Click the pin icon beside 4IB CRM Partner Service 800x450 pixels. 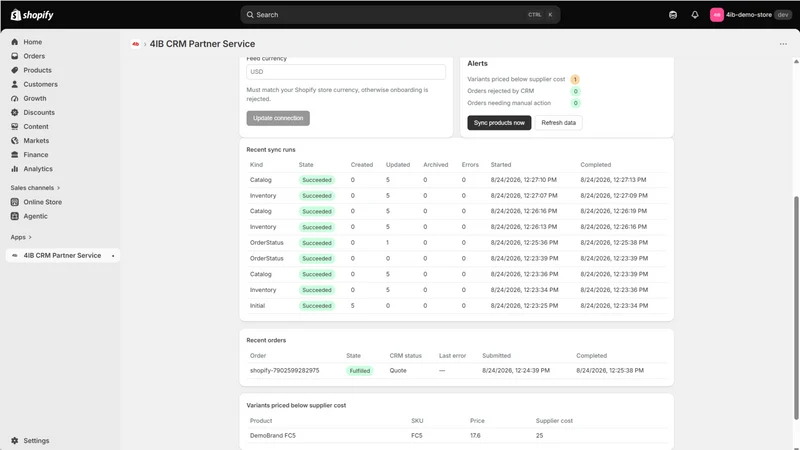click(113, 256)
